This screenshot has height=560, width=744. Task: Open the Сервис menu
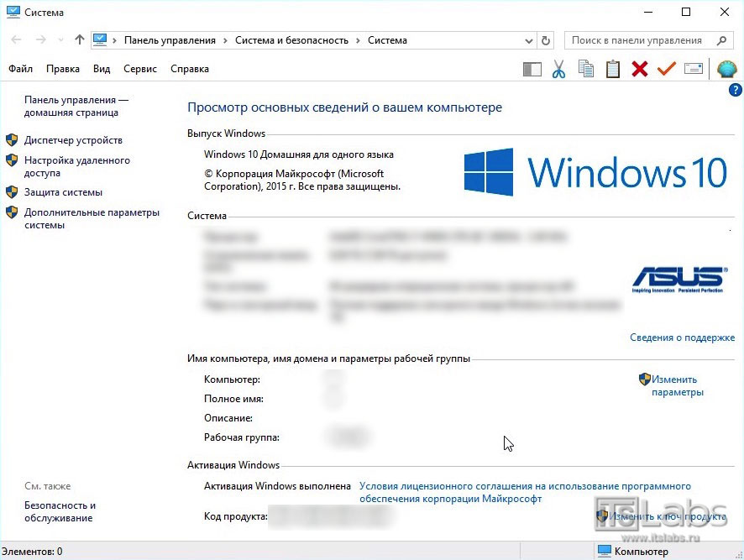click(x=140, y=69)
